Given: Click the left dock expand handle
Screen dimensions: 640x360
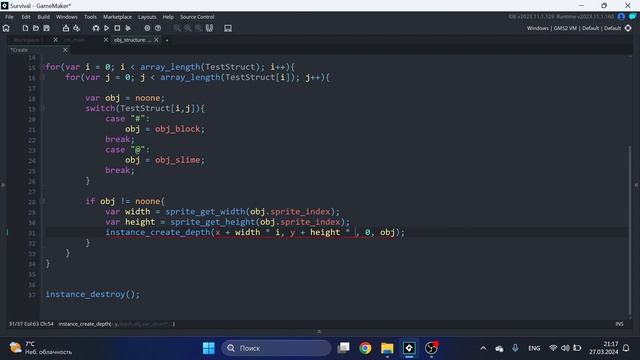Looking at the screenshot, I should 3,185.
